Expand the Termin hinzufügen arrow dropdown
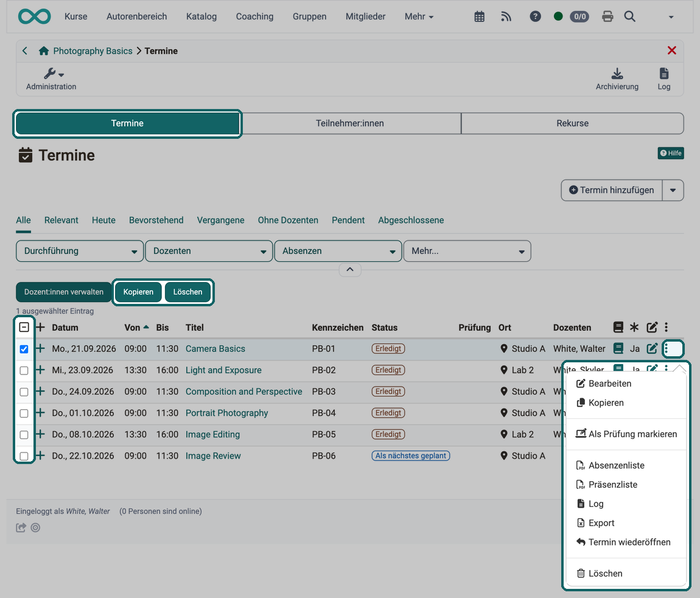 673,190
